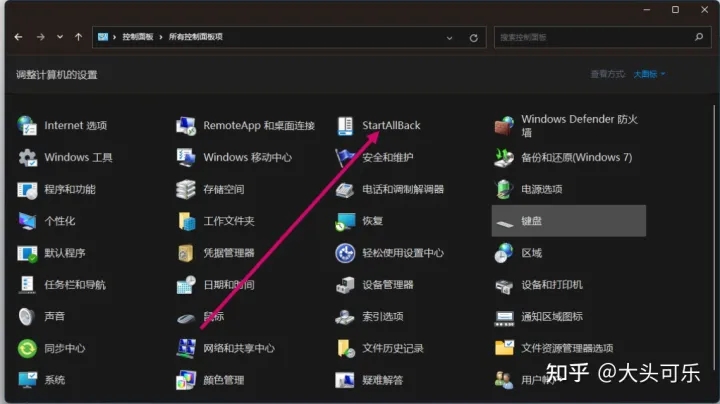This screenshot has height=404, width=720.
Task: Open 鼠标 mouse icon
Action: coord(186,317)
